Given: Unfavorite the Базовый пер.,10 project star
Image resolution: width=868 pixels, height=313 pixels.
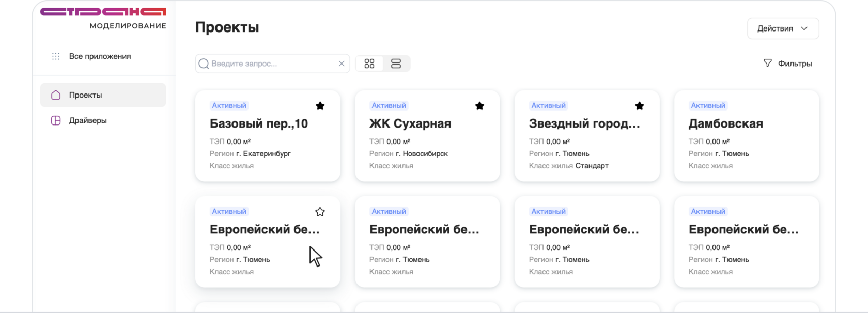Looking at the screenshot, I should [320, 106].
